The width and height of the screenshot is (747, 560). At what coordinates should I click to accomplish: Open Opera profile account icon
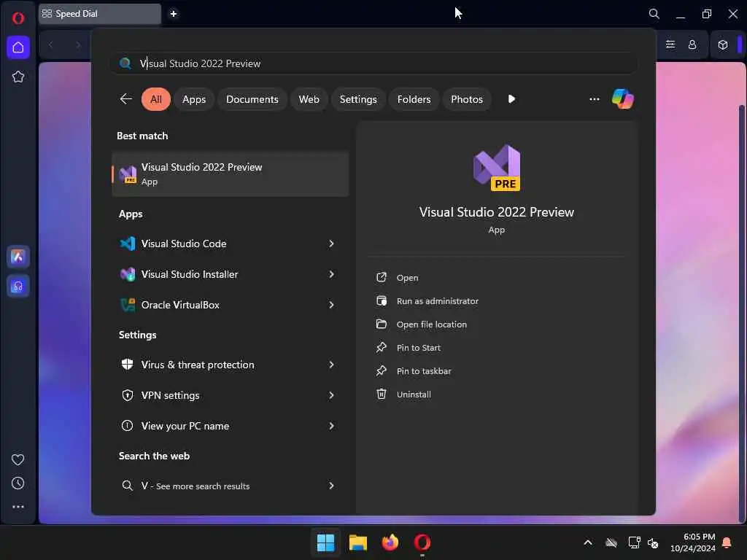(x=692, y=44)
